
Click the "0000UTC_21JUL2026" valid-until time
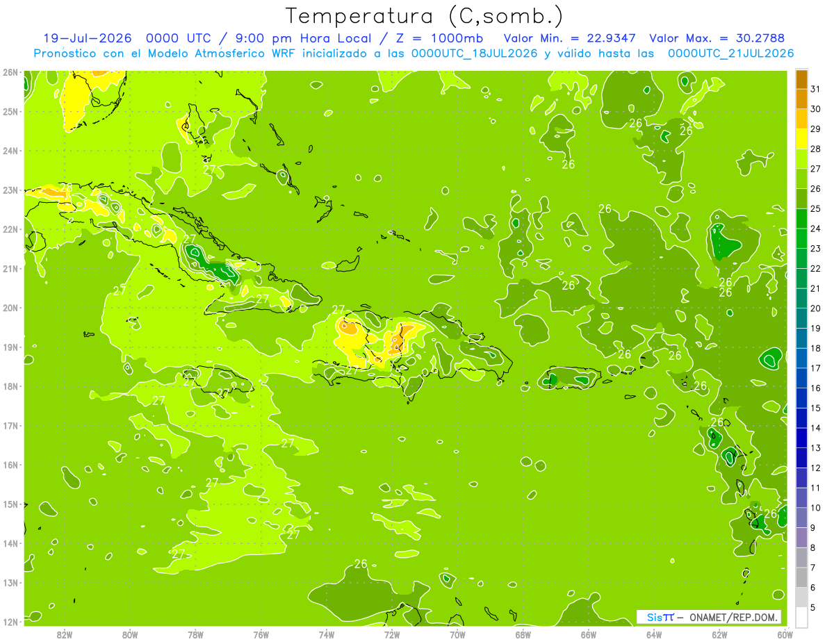click(730, 53)
